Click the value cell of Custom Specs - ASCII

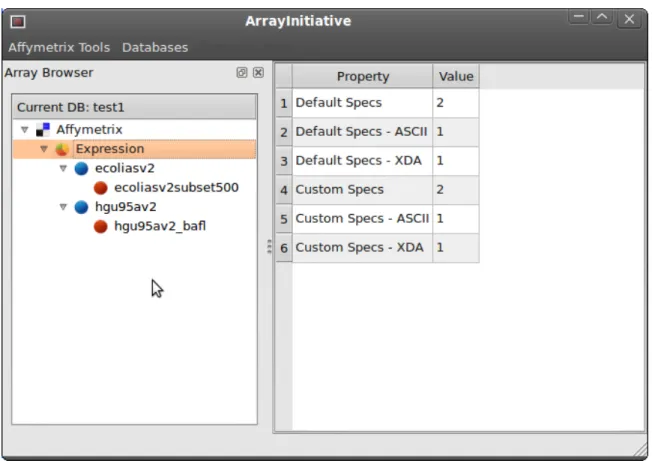tap(456, 219)
